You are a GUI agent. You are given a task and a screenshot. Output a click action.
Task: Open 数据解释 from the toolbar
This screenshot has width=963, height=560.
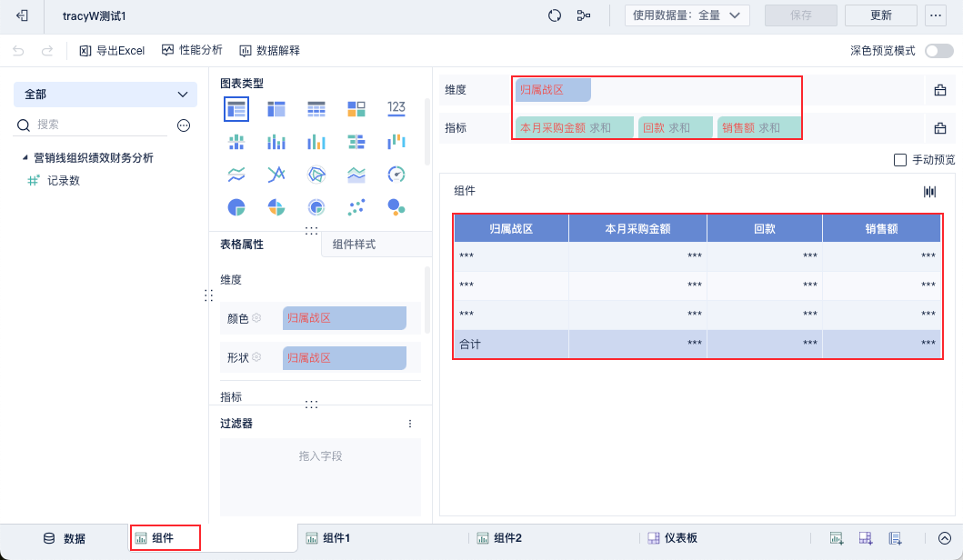click(269, 50)
